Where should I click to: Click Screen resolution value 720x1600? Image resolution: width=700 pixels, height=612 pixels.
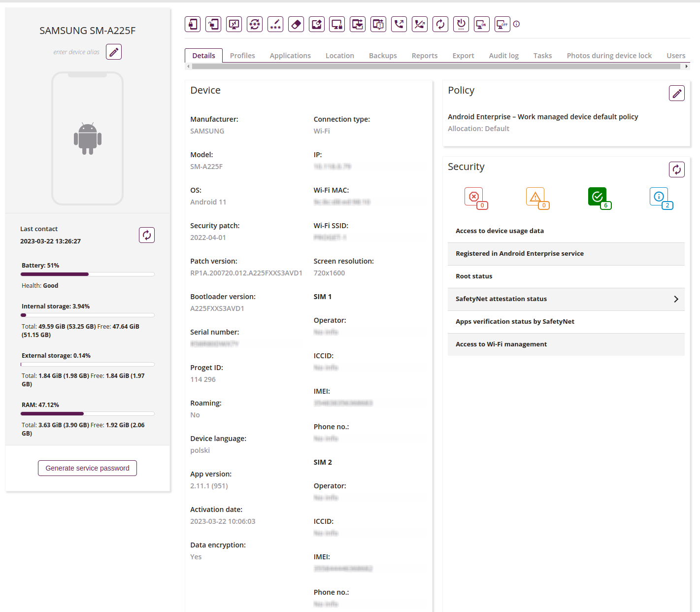(x=329, y=273)
